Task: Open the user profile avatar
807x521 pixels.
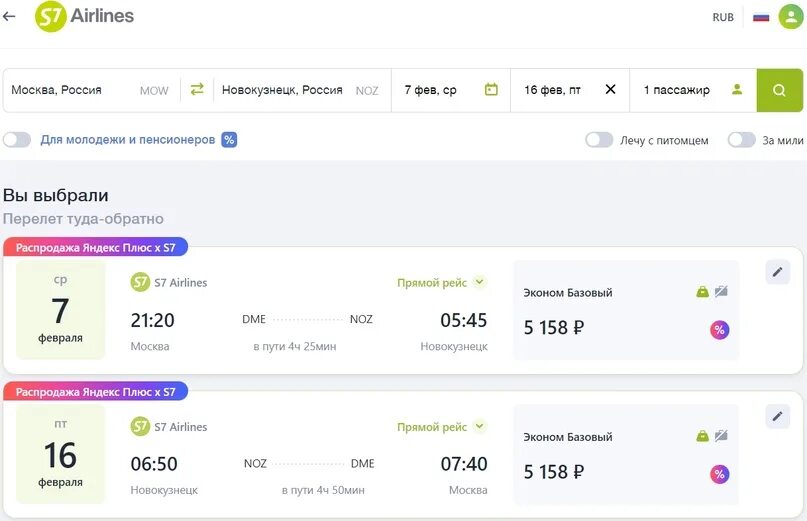Action: [790, 17]
